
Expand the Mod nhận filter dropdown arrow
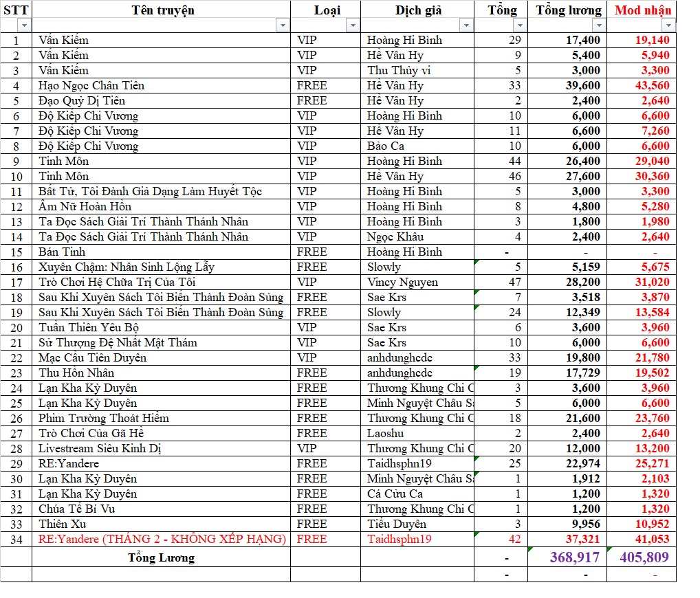pos(668,25)
